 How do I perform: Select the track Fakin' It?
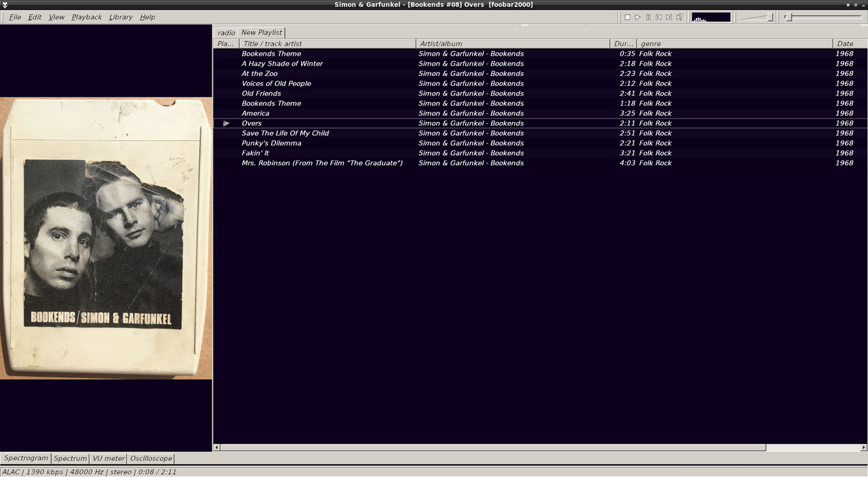point(540,153)
